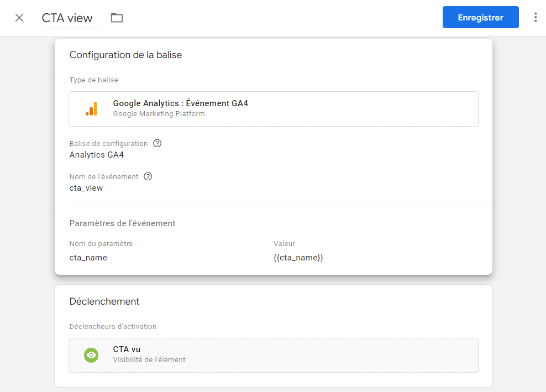Open the CTA vu trigger

coord(127,349)
